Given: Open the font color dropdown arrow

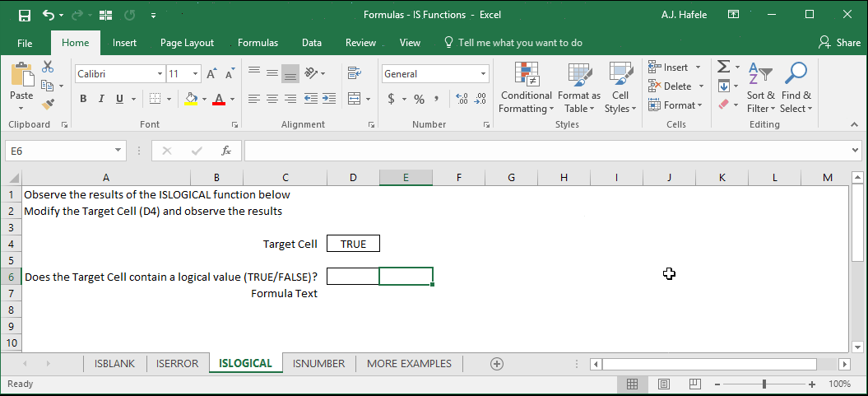Looking at the screenshot, I should tap(232, 100).
